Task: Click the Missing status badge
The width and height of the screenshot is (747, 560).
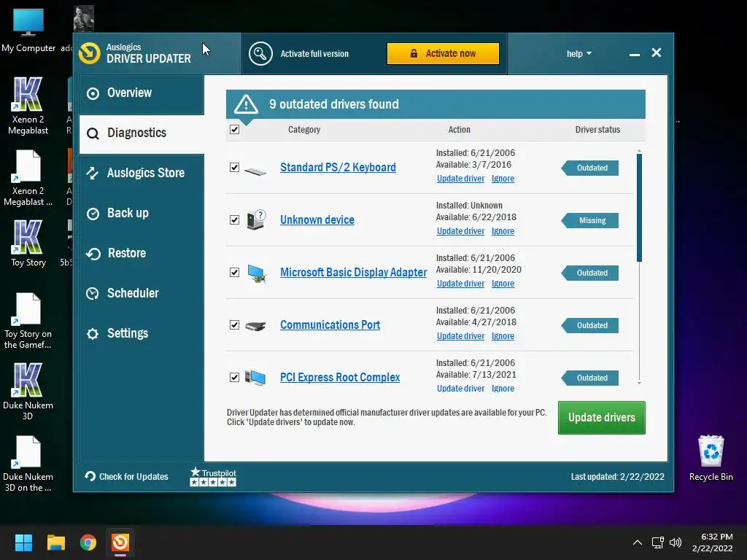Action: (589, 220)
